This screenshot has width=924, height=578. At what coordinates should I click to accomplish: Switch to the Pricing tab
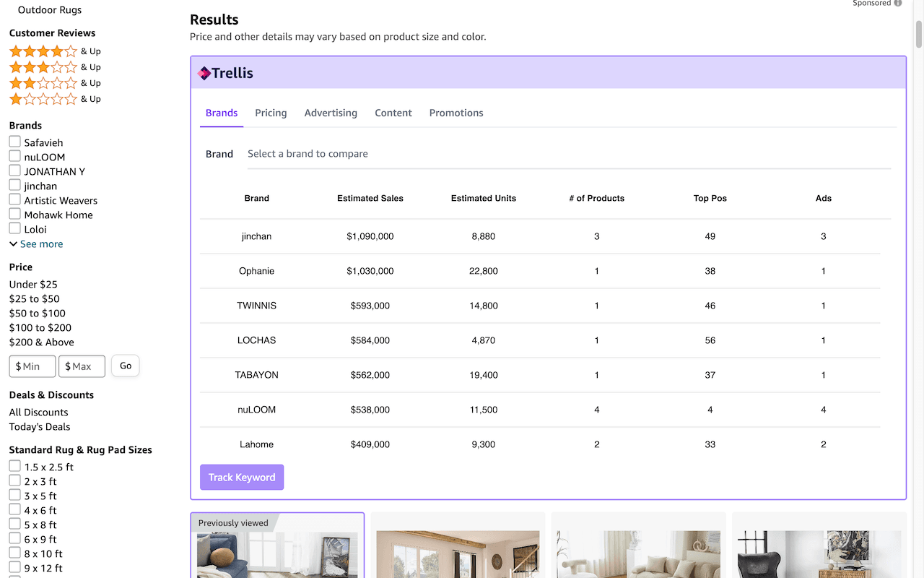(271, 113)
